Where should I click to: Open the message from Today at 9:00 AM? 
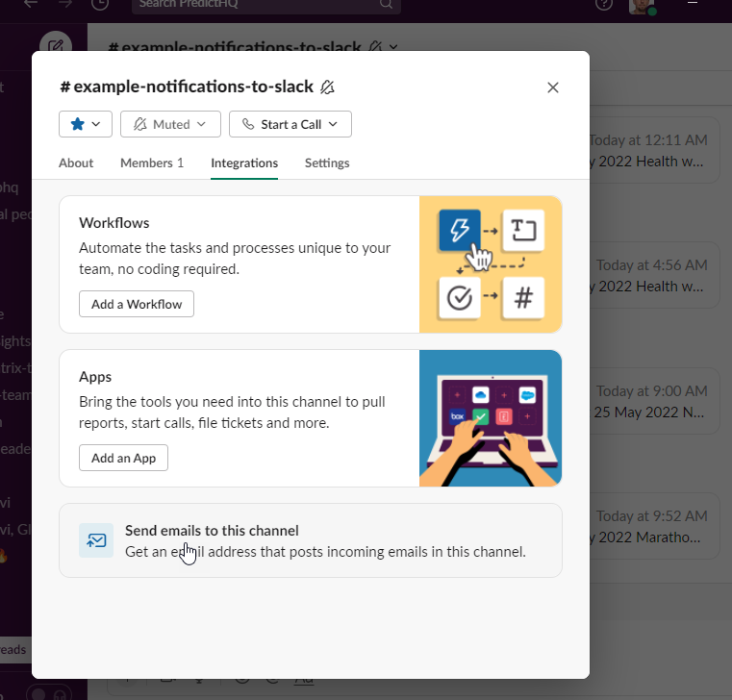tap(653, 401)
